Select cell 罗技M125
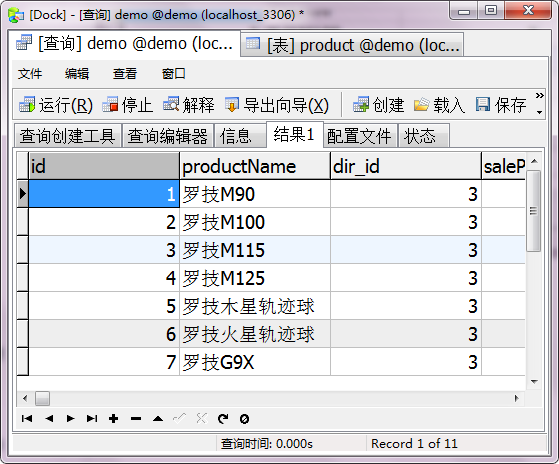The width and height of the screenshot is (559, 464). click(x=255, y=278)
